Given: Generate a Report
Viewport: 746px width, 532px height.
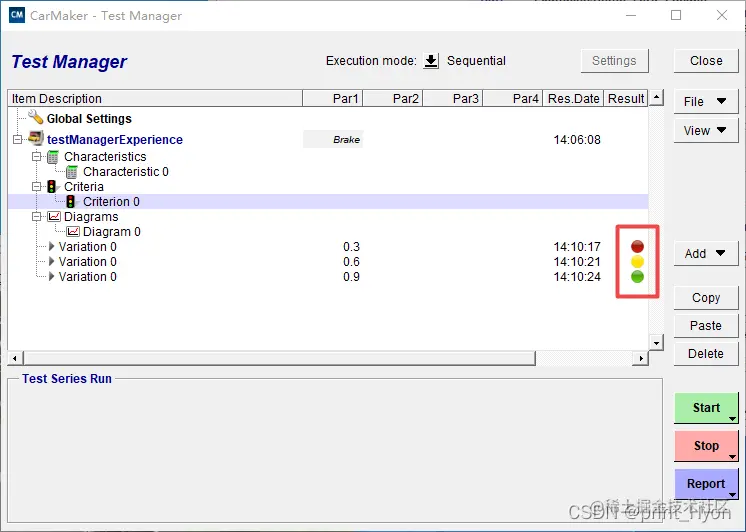Looking at the screenshot, I should coord(706,484).
